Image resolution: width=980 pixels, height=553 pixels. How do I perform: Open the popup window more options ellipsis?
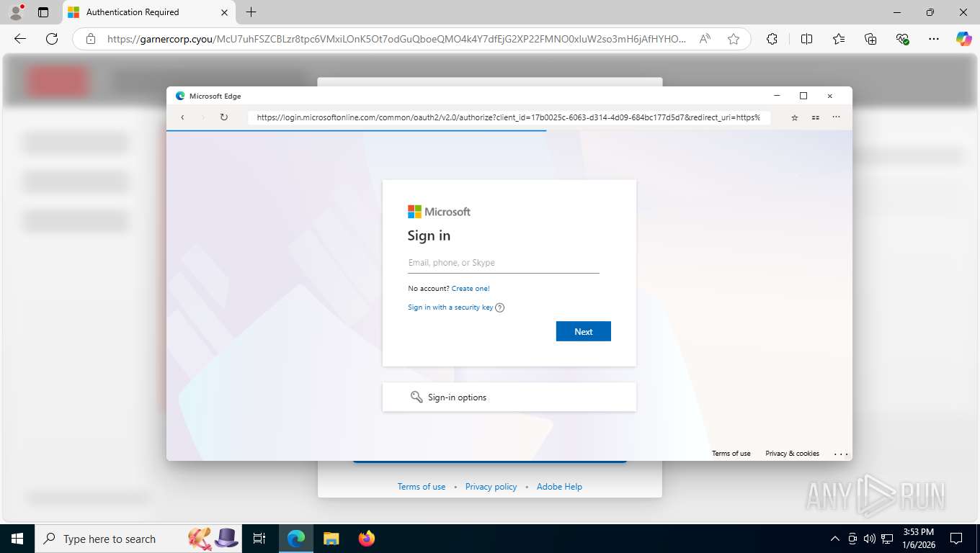pyautogui.click(x=836, y=117)
